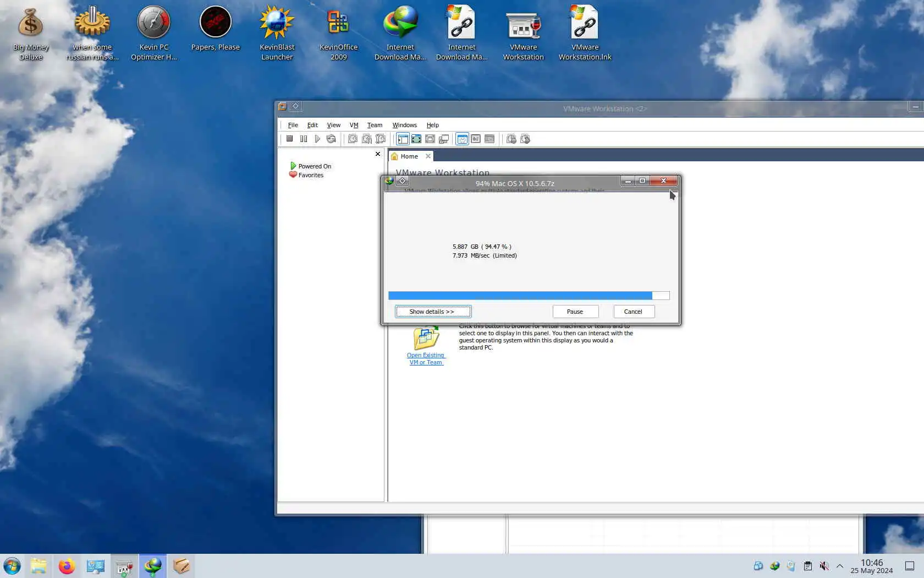924x578 pixels.
Task: Close the Home tab
Action: coord(428,156)
